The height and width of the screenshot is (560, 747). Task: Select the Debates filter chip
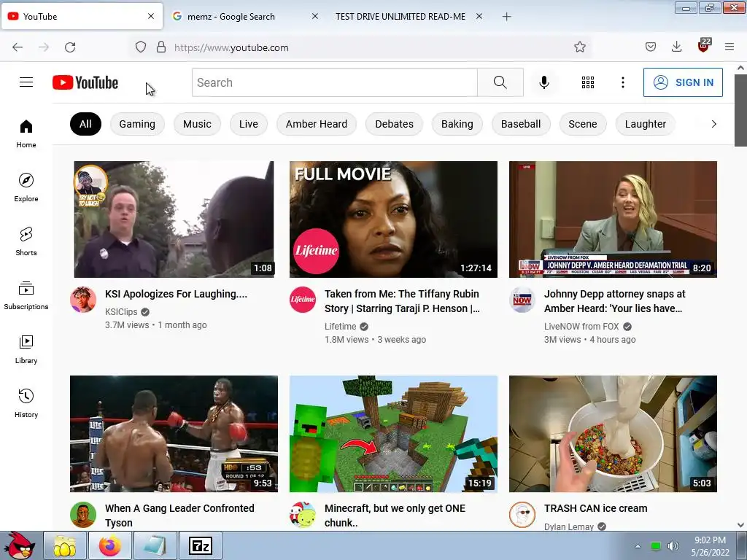tap(394, 124)
